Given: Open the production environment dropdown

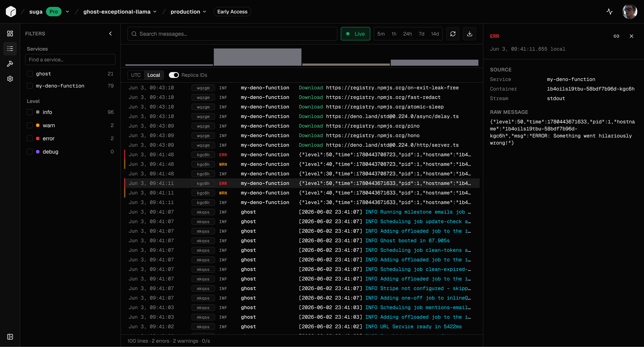Looking at the screenshot, I should pos(188,12).
